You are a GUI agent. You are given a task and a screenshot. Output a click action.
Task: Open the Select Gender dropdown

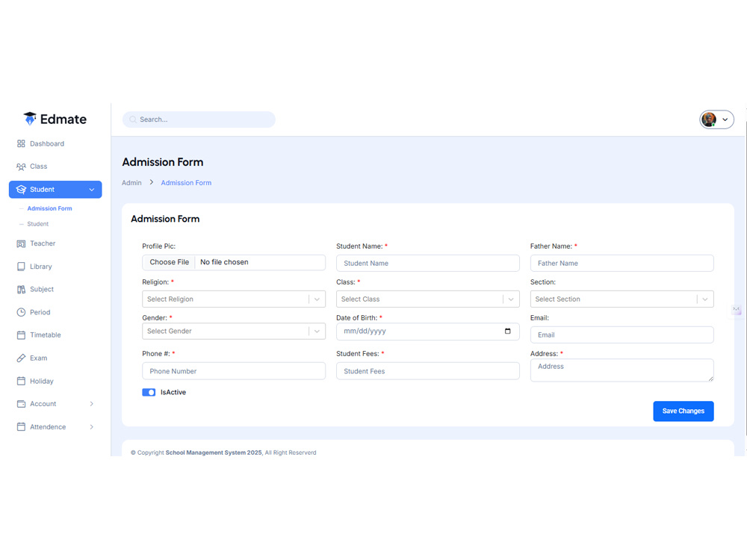pyautogui.click(x=233, y=331)
